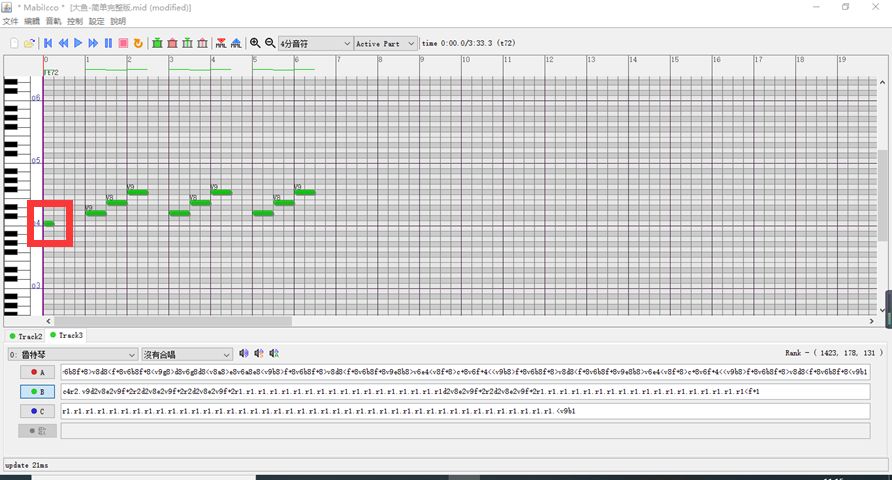Select chord part B button
The width and height of the screenshot is (892, 480).
[x=38, y=392]
